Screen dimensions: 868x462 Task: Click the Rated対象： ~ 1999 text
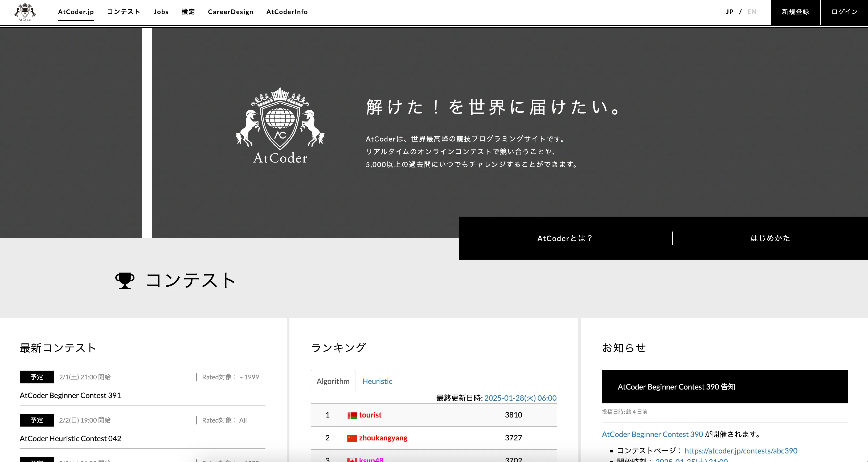[231, 377]
